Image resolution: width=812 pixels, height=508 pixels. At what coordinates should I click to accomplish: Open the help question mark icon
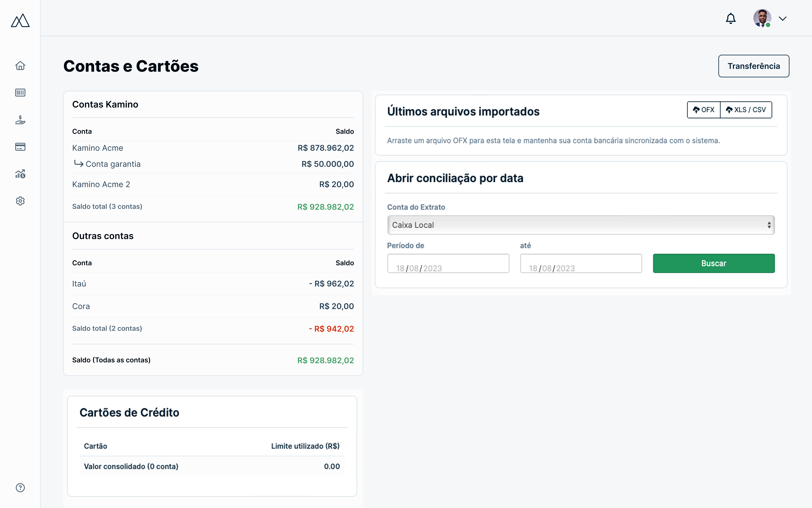tap(20, 488)
